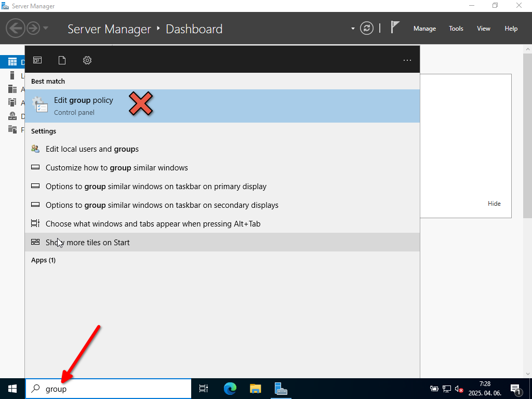Screen dimensions: 532x399
Task: Open the View menu
Action: tap(484, 29)
